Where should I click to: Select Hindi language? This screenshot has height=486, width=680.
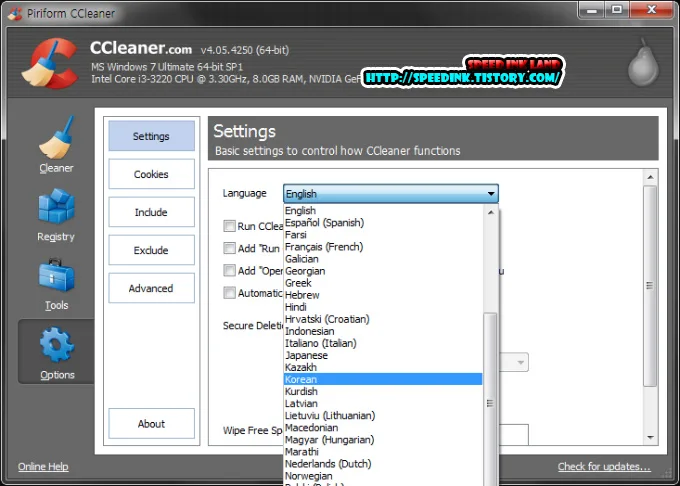pos(383,307)
